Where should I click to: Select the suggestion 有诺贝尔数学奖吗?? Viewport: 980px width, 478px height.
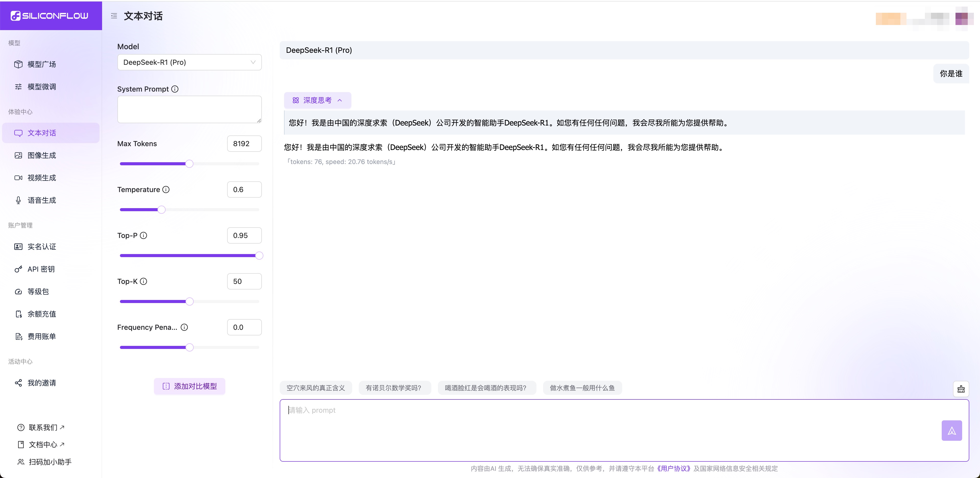[394, 388]
